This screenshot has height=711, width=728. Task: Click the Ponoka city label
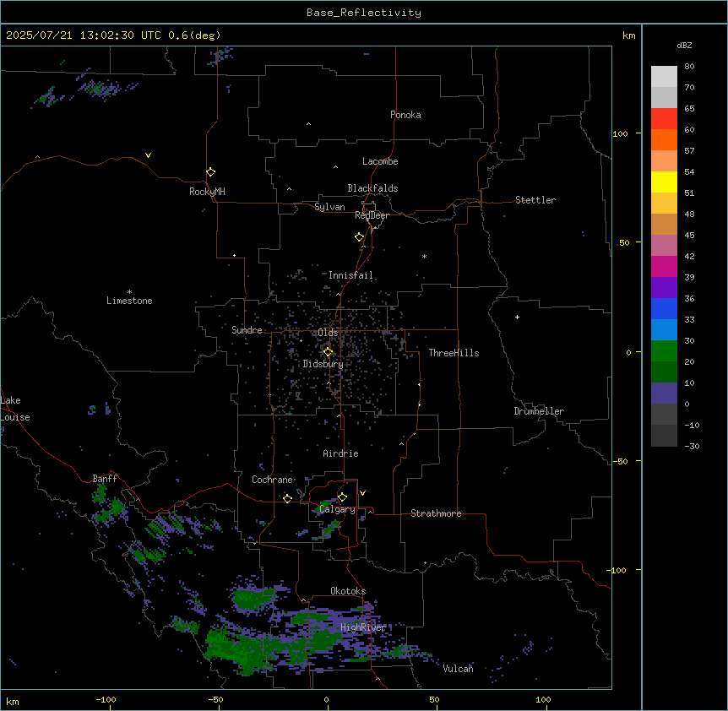(x=405, y=115)
